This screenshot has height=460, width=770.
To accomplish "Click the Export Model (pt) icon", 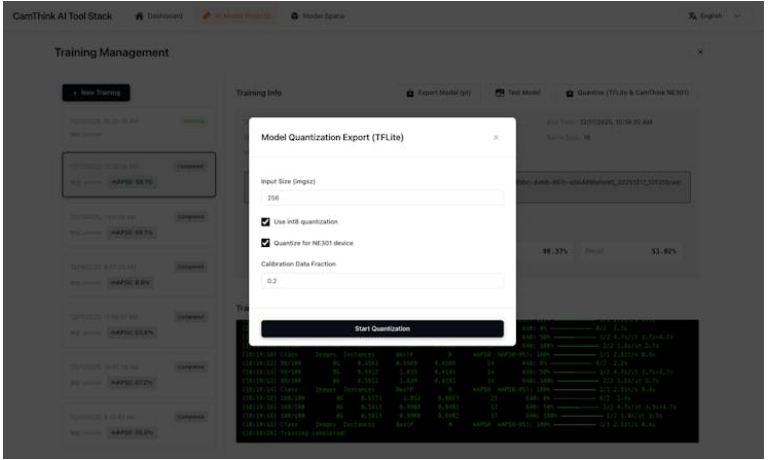I will pyautogui.click(x=410, y=93).
